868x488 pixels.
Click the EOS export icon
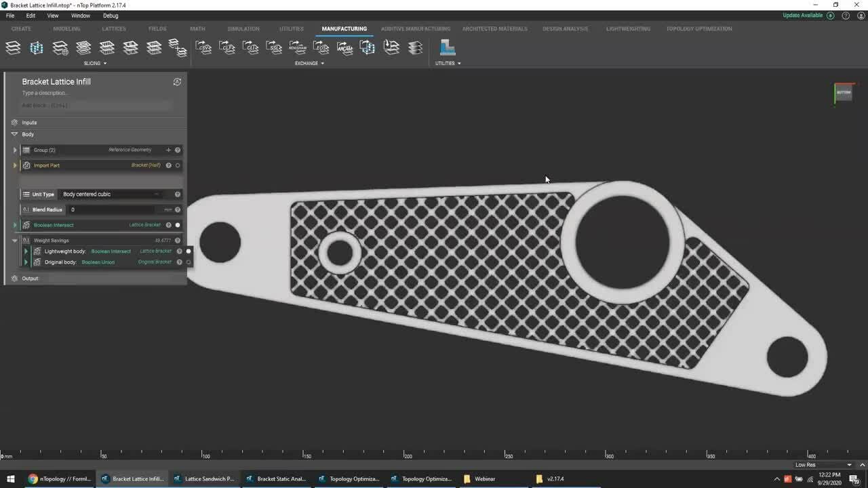[321, 47]
